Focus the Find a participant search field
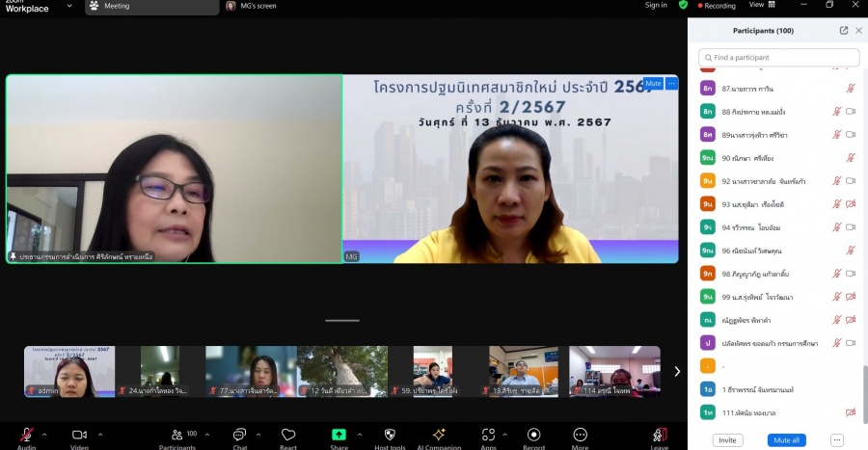The width and height of the screenshot is (868, 450). click(779, 58)
